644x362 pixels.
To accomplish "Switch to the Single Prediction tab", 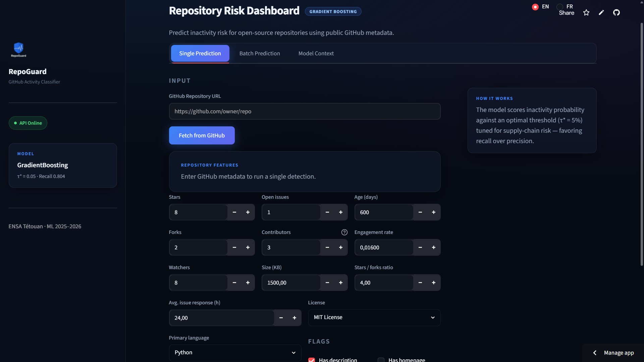I will (200, 53).
